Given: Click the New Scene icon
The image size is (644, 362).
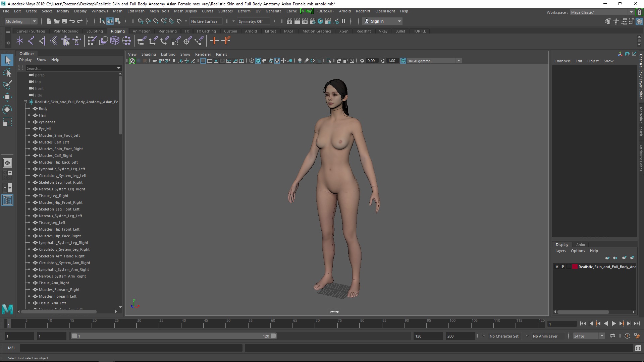Looking at the screenshot, I should click(49, 21).
